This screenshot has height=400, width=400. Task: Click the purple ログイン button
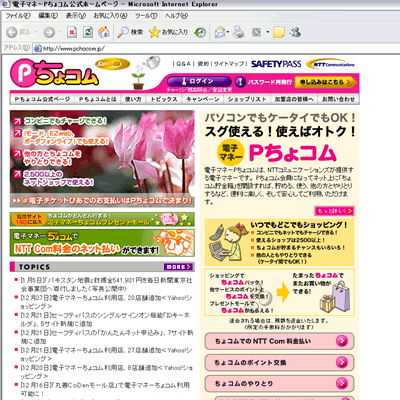coord(199,81)
